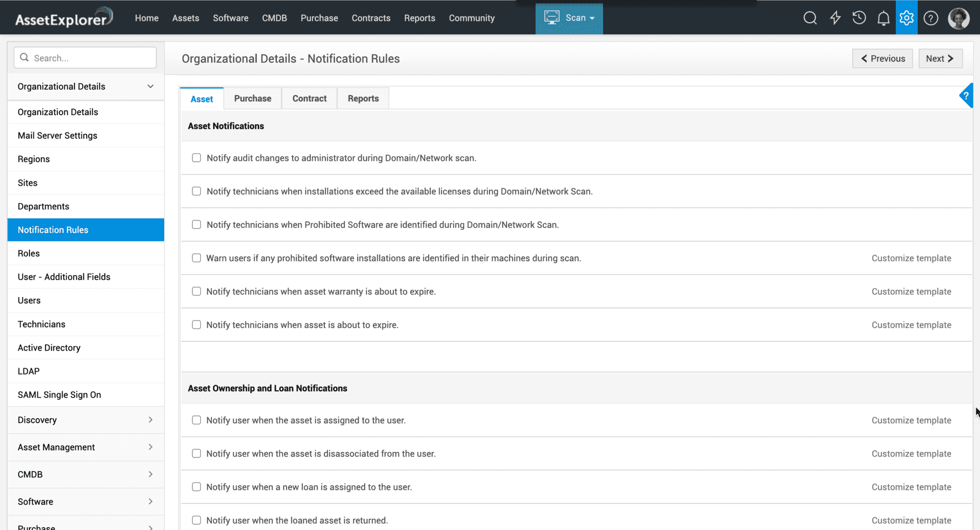Open Mail Server Settings in sidebar
Image resolution: width=980 pixels, height=530 pixels.
[57, 135]
